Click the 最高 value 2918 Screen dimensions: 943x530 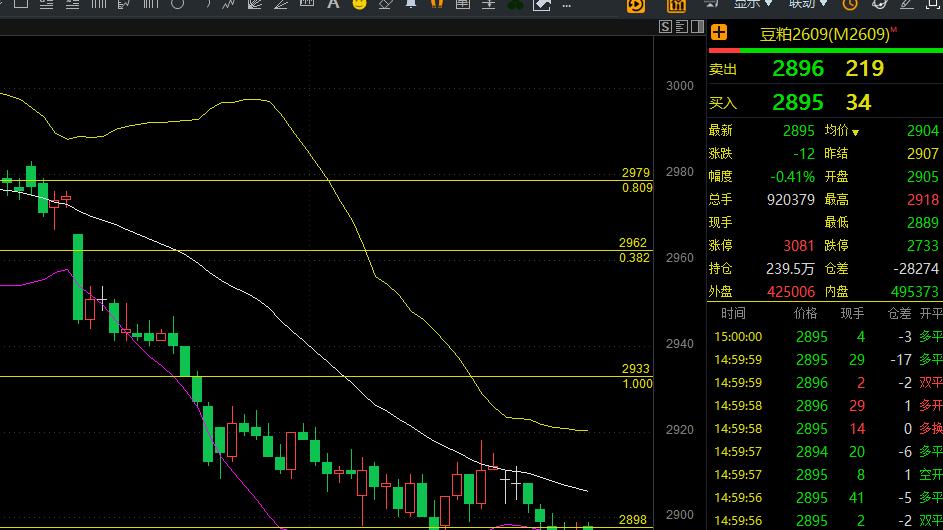pyautogui.click(x=923, y=200)
